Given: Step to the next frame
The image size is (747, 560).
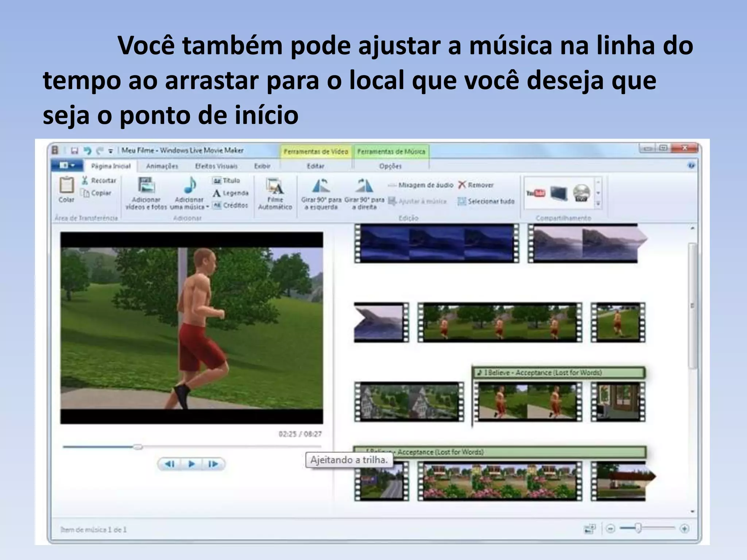Looking at the screenshot, I should click(x=213, y=464).
